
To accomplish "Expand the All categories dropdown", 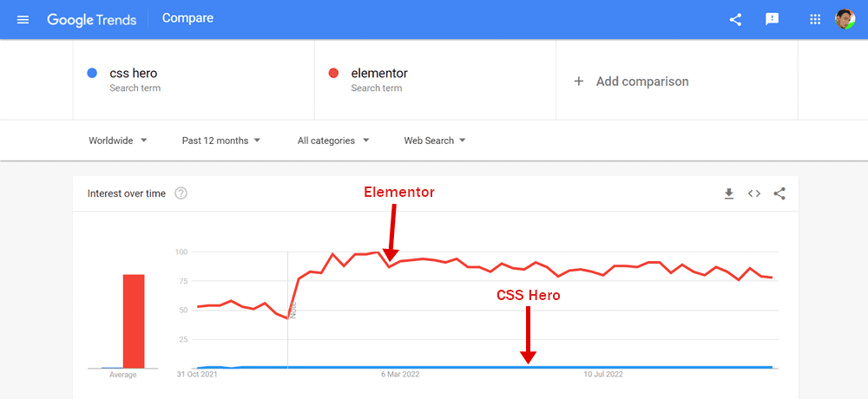I will (x=332, y=141).
